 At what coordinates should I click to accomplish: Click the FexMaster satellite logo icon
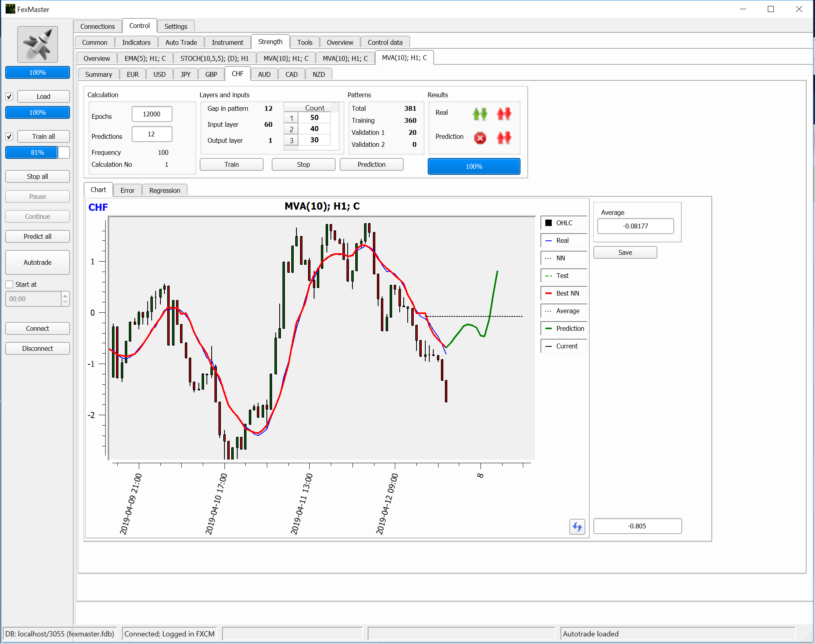click(38, 44)
